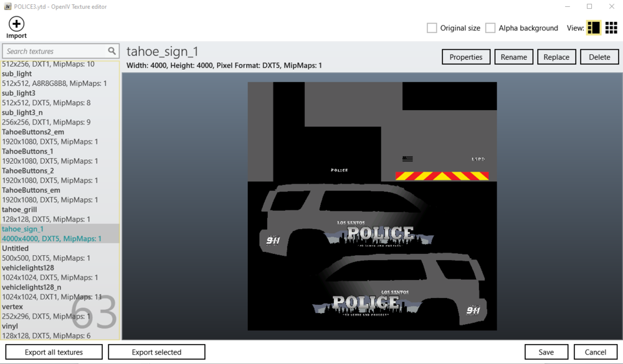623x364 pixels.
Task: Delete the selected texture
Action: click(599, 57)
